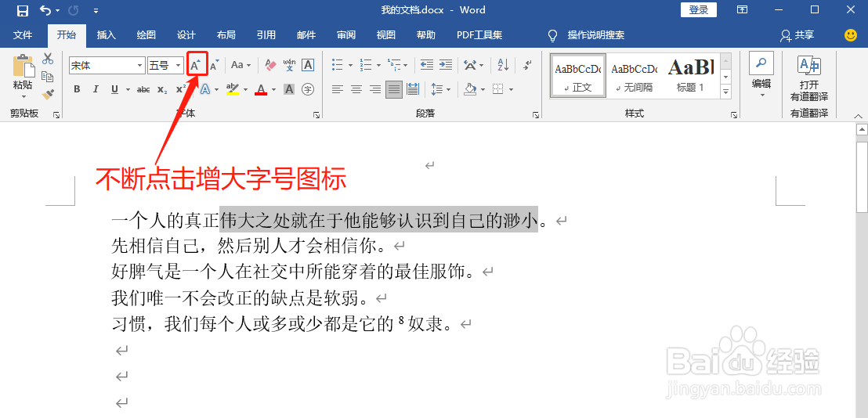Switch to the PDF工具集 tab

(x=479, y=35)
